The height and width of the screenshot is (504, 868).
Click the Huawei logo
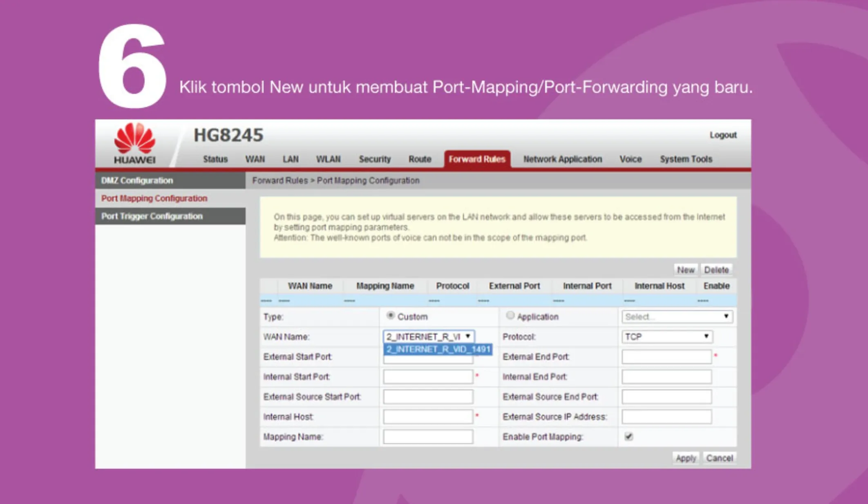tap(135, 141)
